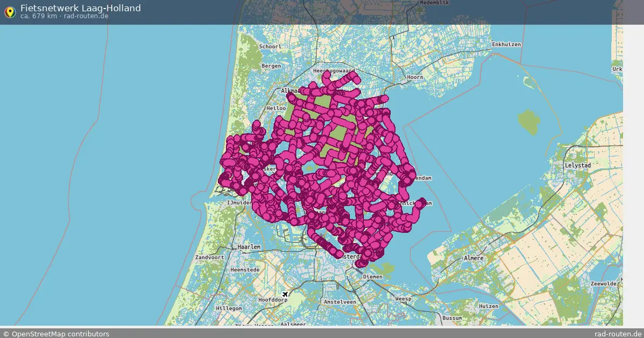644x338 pixels.
Task: Click the Fietsnetwerk Laag-Holland title
Action: pos(80,8)
